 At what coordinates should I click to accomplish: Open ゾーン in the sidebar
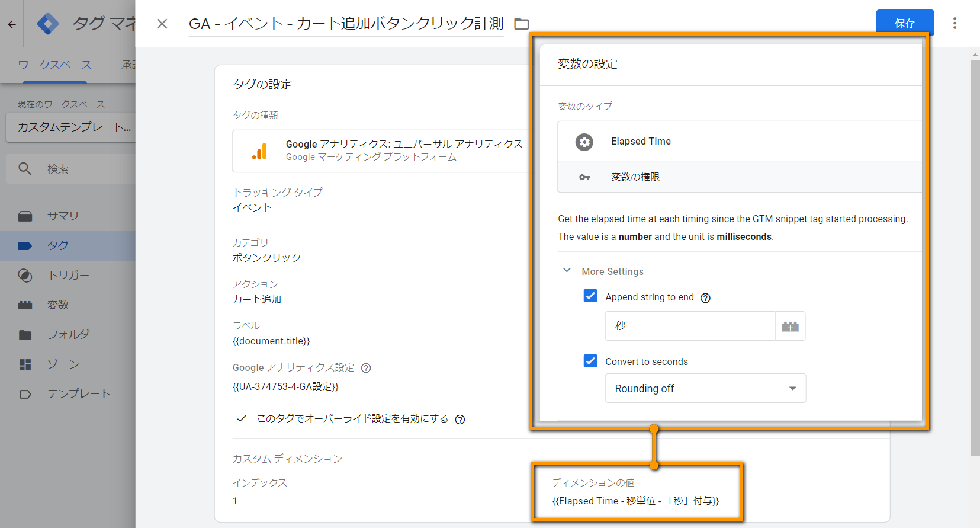[68, 364]
